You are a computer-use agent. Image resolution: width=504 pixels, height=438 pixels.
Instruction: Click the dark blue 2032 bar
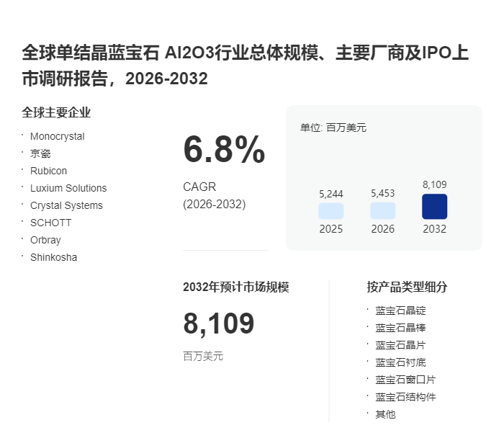[434, 207]
